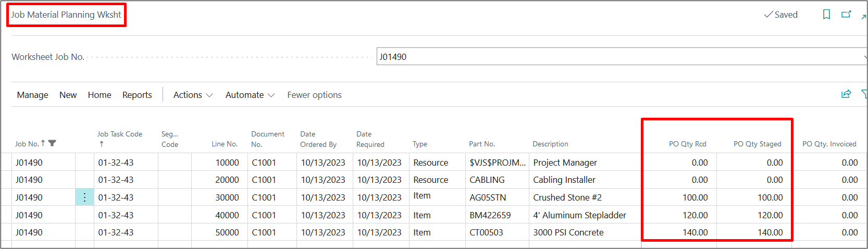Viewport: 868px width, 249px height.
Task: Click the Date Required column header
Action: point(370,139)
